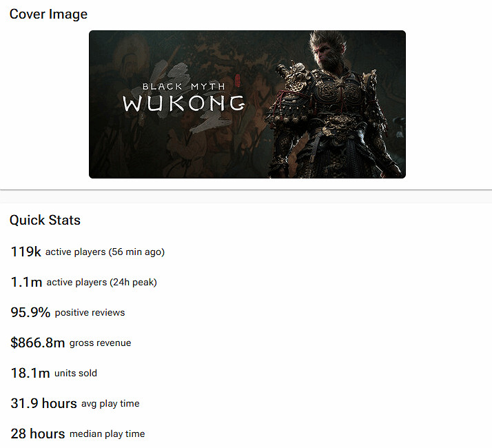Select the 119k active players stat
Viewport: 492px width, 448px height.
pos(25,252)
